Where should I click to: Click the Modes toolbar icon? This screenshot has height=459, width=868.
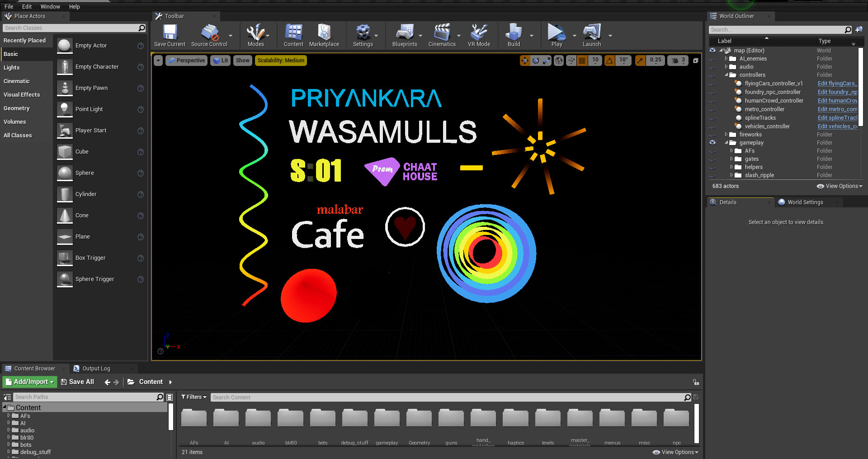click(x=255, y=35)
